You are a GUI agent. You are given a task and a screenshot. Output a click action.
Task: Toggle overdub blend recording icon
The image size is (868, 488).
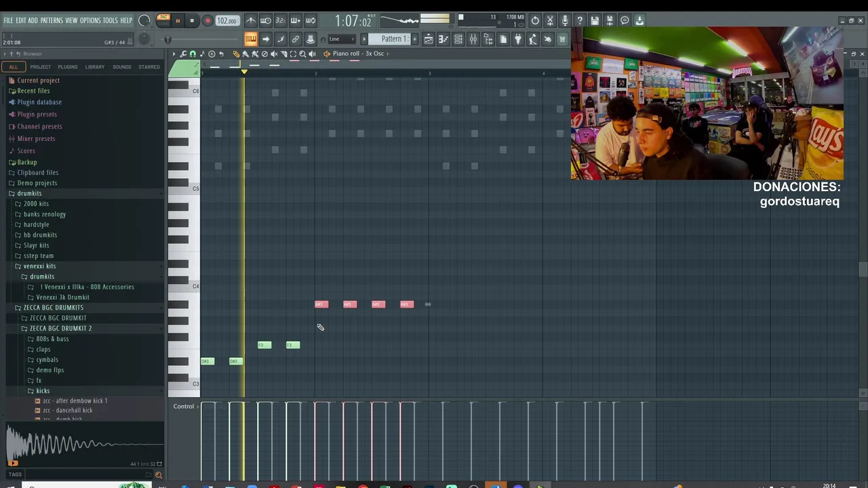(296, 20)
